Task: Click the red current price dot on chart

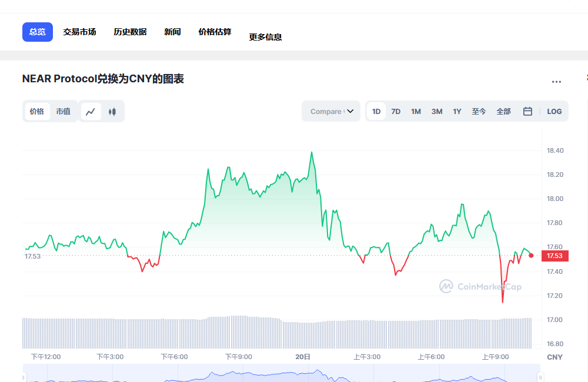Action: coord(531,255)
